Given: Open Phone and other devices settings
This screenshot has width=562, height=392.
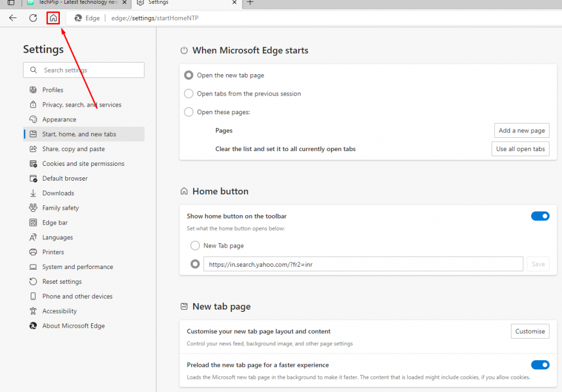Looking at the screenshot, I should (84, 296).
